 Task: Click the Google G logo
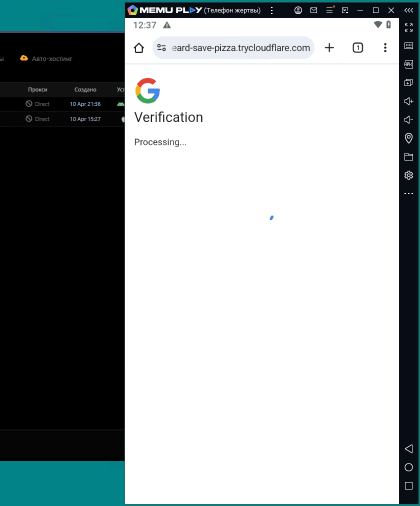click(147, 90)
